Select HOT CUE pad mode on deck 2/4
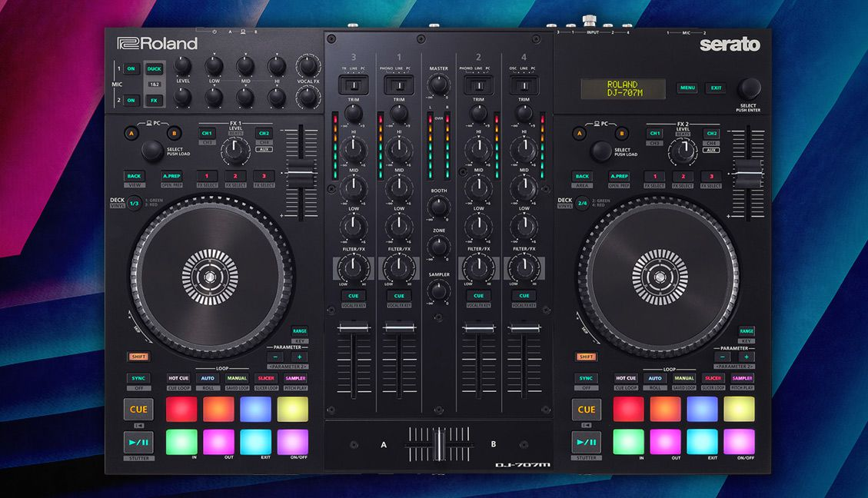Screen dimensions: 868x498 pyautogui.click(x=626, y=378)
